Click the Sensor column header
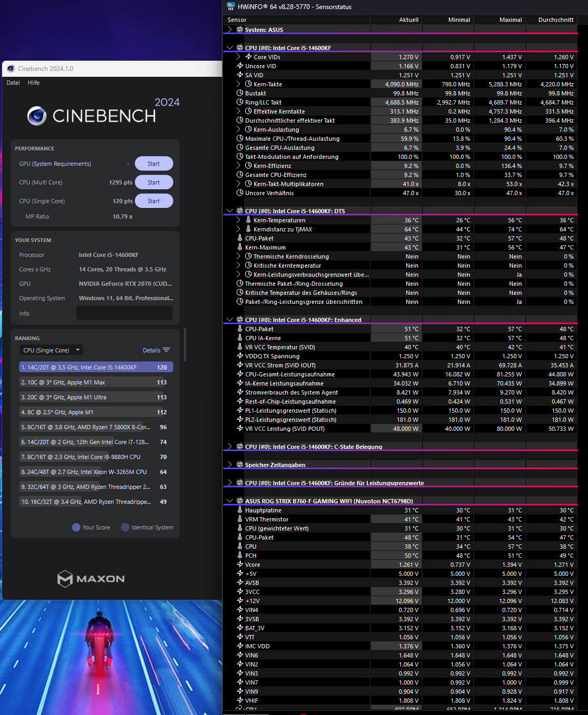This screenshot has width=588, height=715. pos(296,20)
